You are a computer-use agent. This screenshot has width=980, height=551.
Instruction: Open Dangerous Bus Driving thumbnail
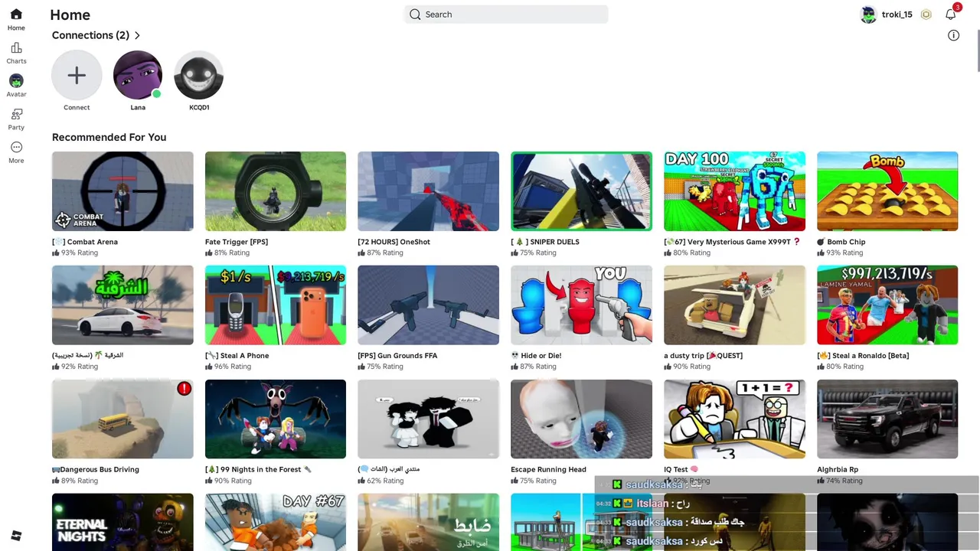pos(122,419)
